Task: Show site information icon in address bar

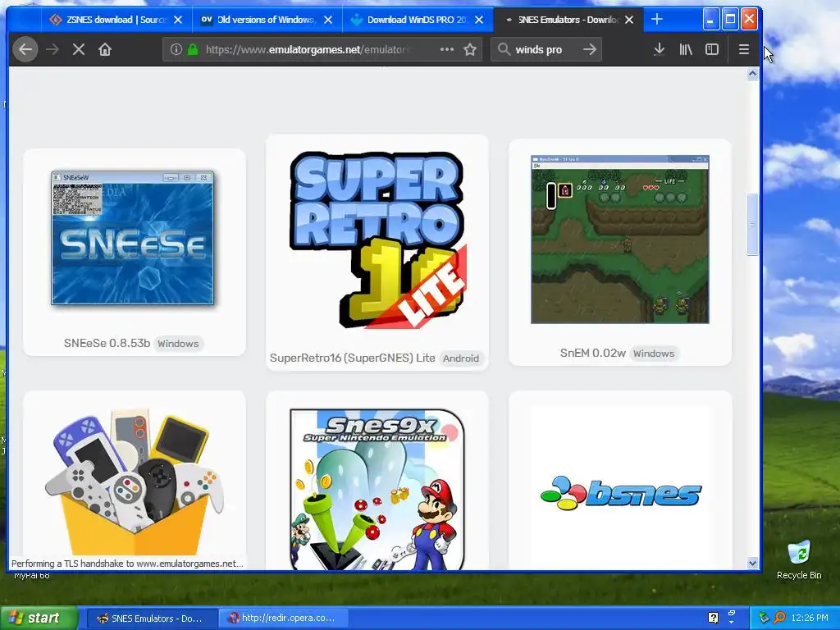Action: [x=176, y=49]
